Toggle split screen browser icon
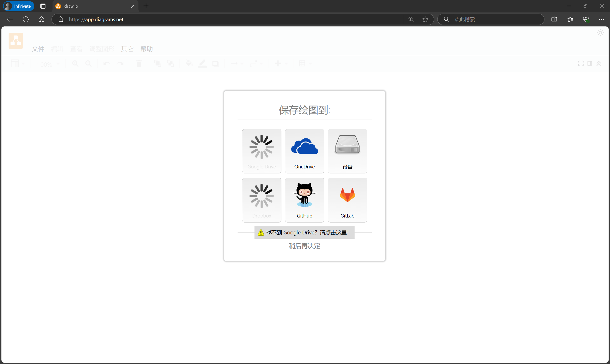 (554, 19)
